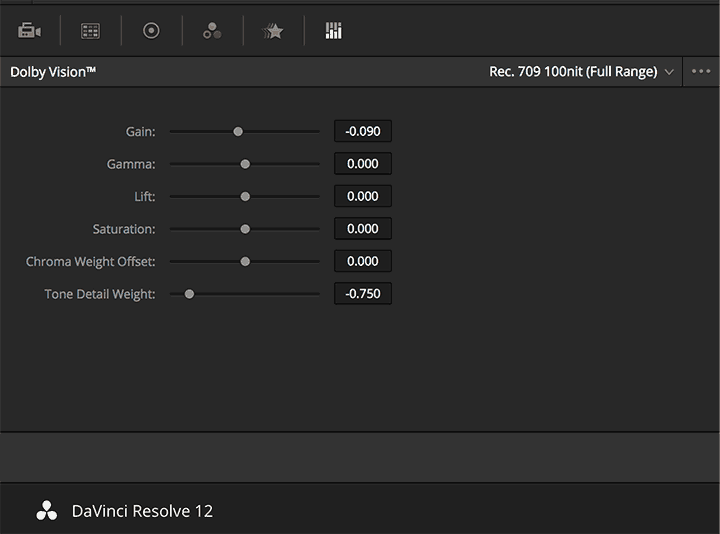This screenshot has width=720, height=534.
Task: Open the RGB Mixer palette icon
Action: coord(212,31)
